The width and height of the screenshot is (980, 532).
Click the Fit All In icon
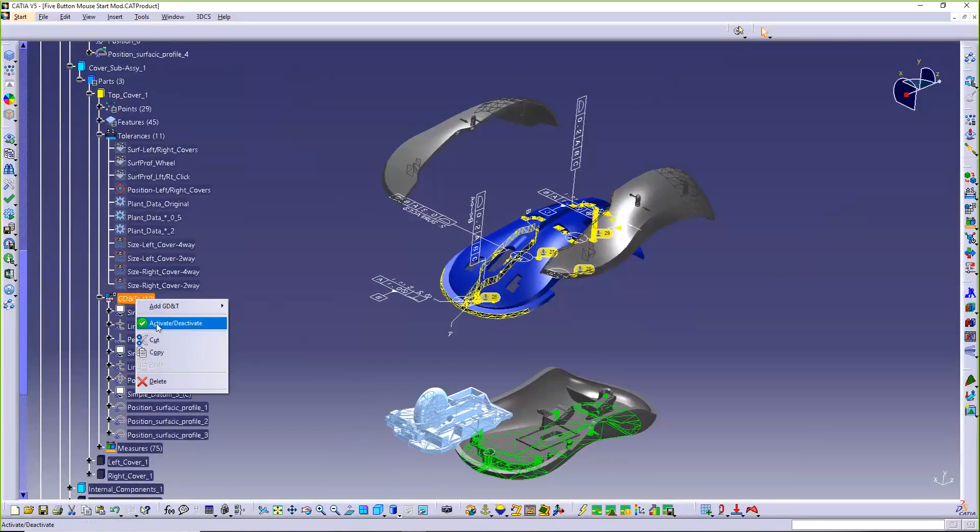click(x=277, y=510)
